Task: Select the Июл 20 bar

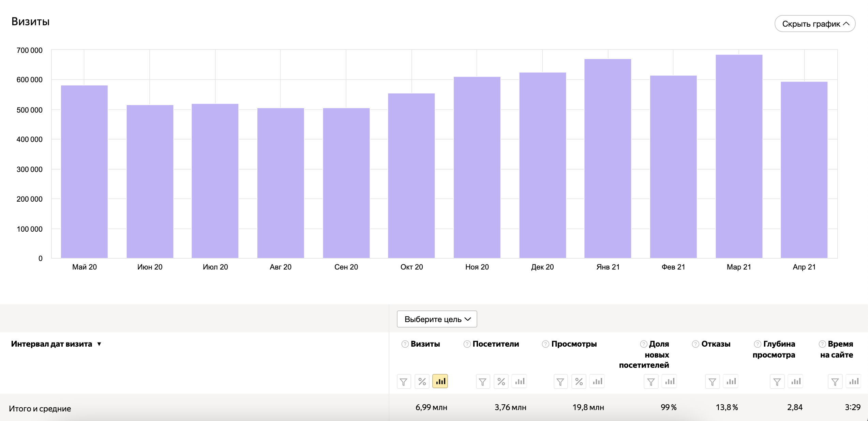Action: pos(215,181)
